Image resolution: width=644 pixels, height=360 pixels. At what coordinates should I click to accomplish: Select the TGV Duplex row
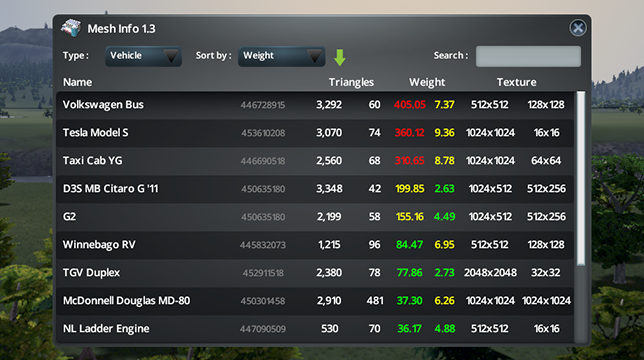315,273
